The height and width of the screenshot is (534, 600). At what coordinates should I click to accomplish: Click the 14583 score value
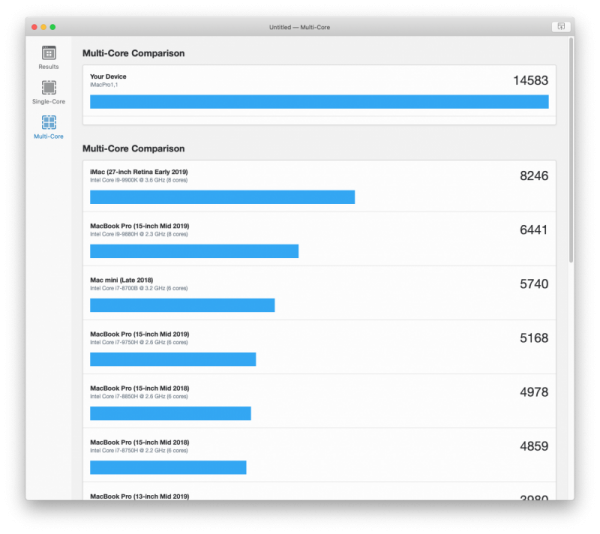coord(530,80)
